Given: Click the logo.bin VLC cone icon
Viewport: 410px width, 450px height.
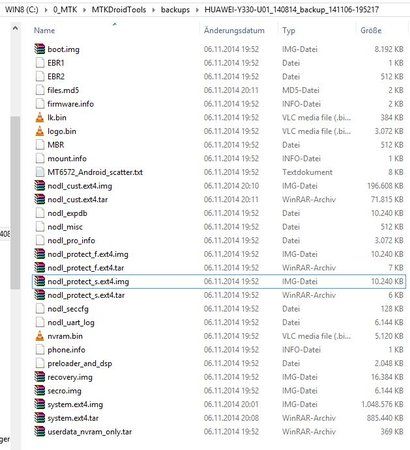Looking at the screenshot, I should 39,131.
